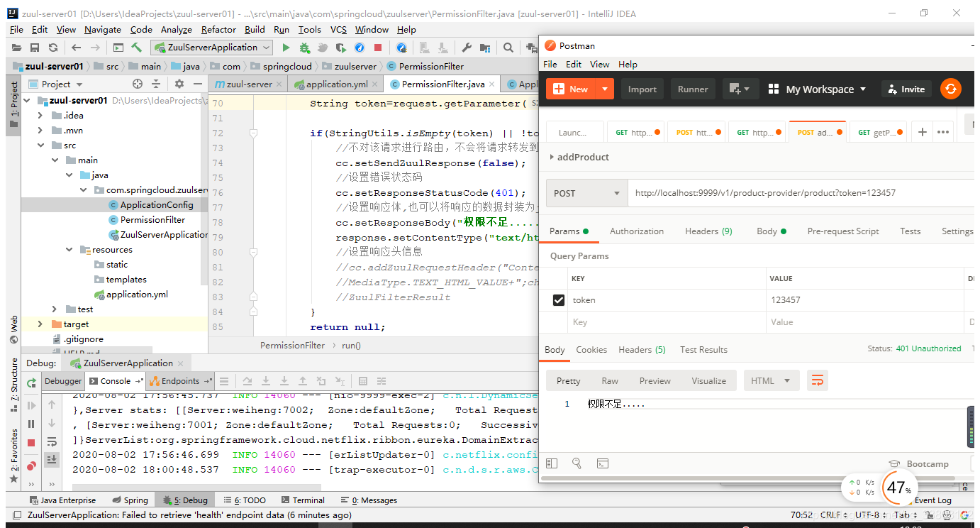The width and height of the screenshot is (980, 528).
Task: Uncheck the token query param checkbox
Action: tap(559, 300)
